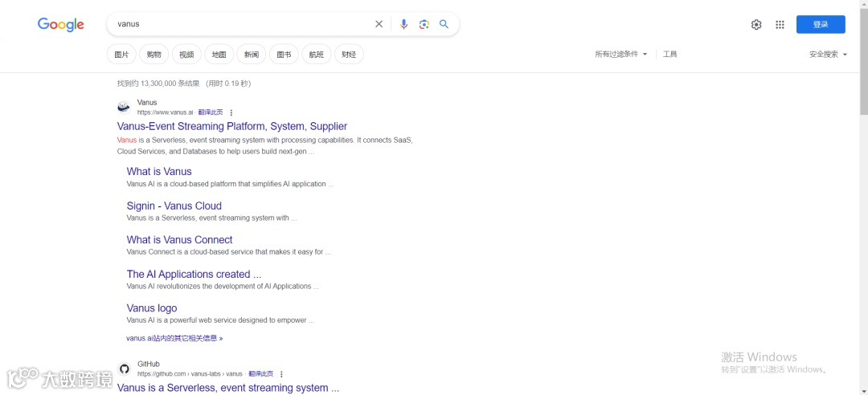
Task: Open The AI Applications created sitelink
Action: coord(194,274)
